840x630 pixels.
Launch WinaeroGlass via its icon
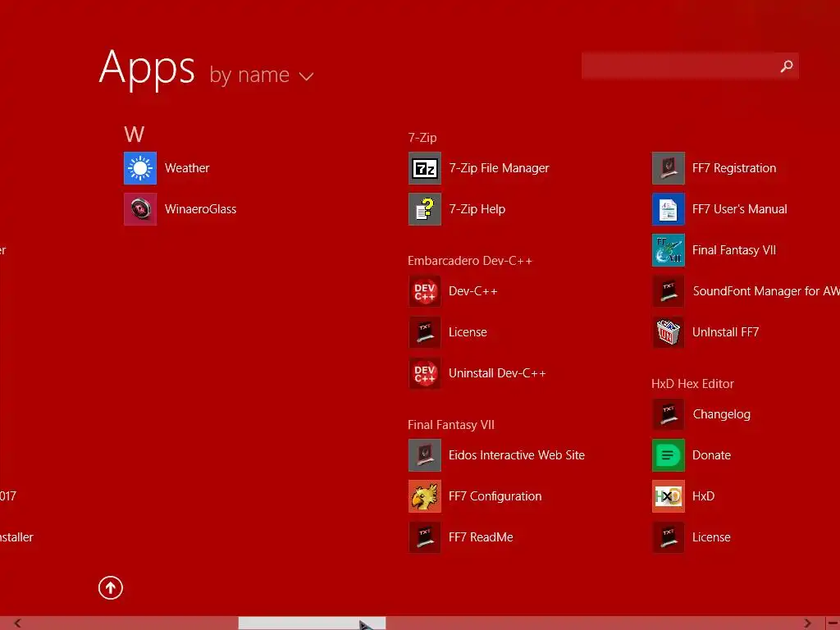[x=140, y=209]
